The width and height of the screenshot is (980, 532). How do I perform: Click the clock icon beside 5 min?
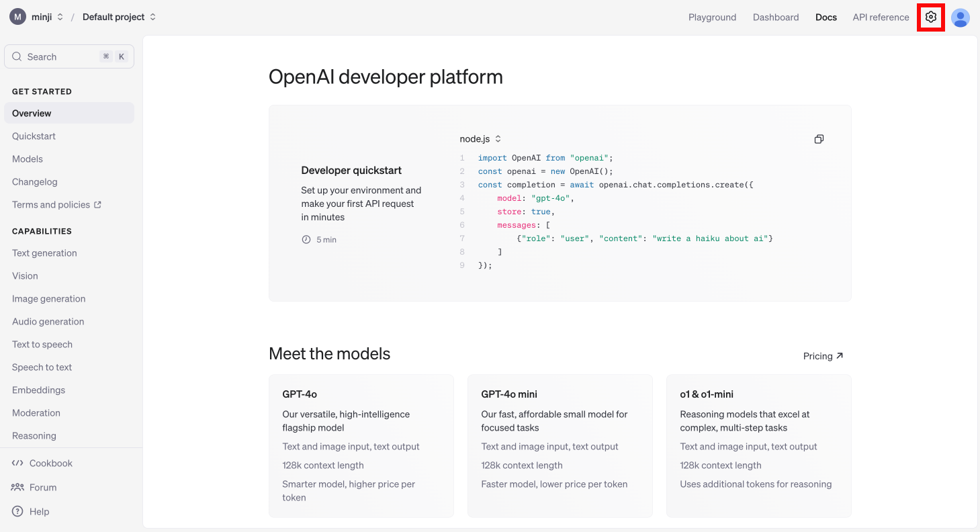[306, 240]
